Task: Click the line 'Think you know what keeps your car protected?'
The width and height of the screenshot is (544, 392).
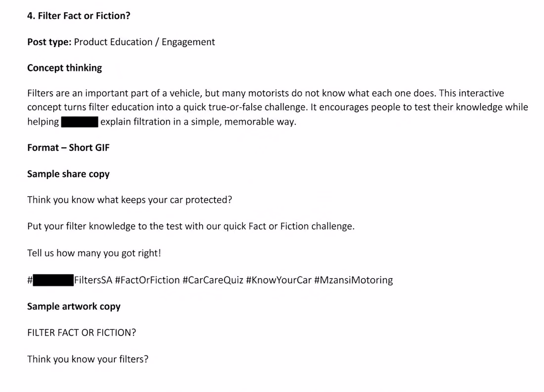Action: [x=130, y=200]
